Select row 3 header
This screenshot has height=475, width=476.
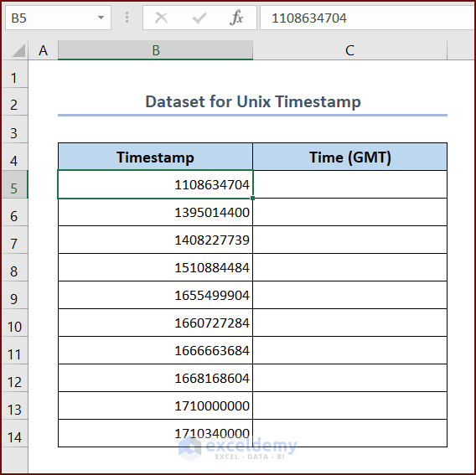coord(14,129)
